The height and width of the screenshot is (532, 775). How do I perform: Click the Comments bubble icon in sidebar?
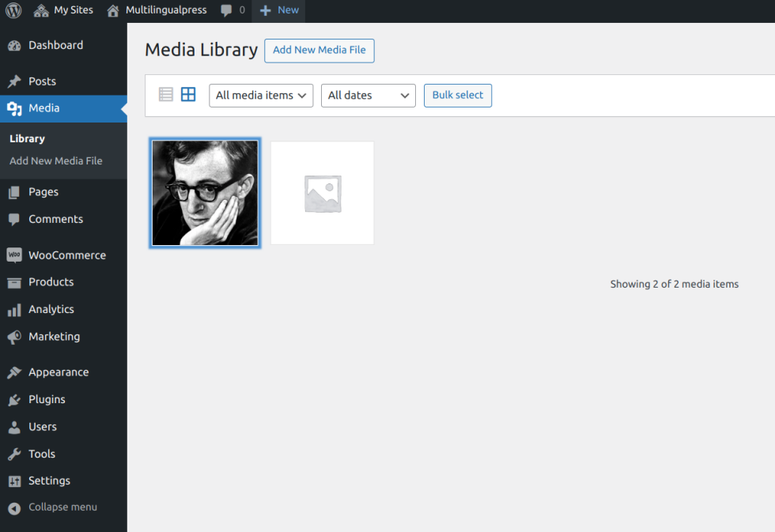(x=14, y=219)
